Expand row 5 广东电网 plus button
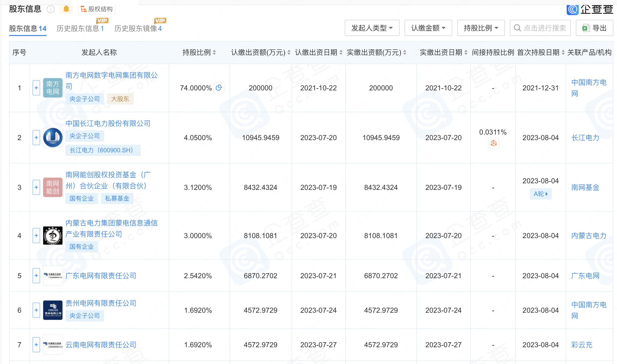The image size is (617, 364). click(36, 276)
